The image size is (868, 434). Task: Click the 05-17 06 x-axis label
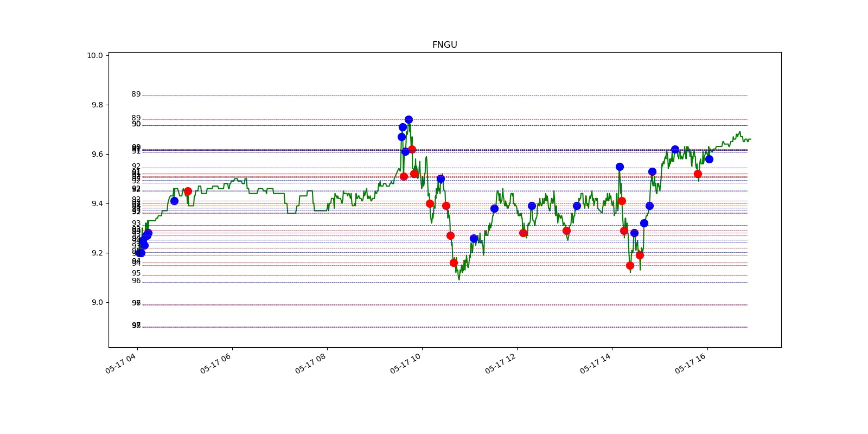click(216, 362)
